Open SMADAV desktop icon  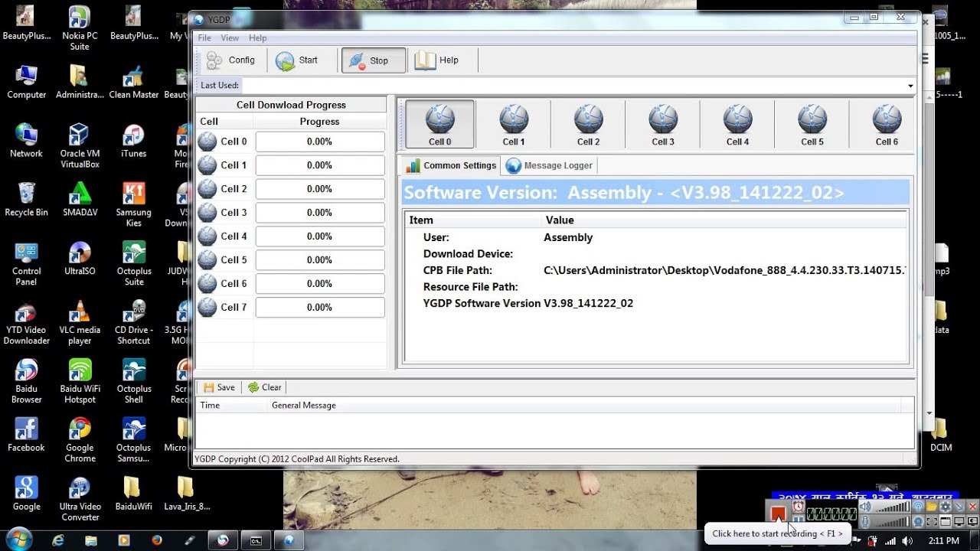(80, 199)
